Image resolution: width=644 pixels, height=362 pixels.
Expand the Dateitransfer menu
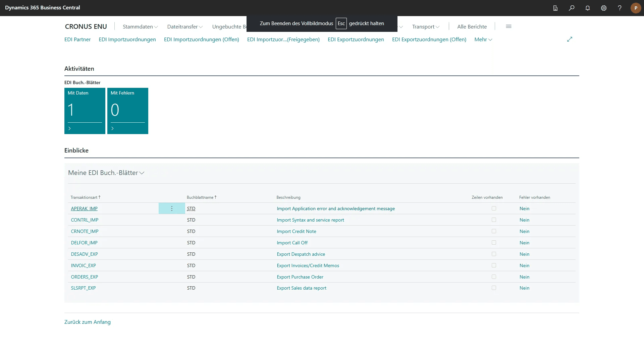pos(185,26)
